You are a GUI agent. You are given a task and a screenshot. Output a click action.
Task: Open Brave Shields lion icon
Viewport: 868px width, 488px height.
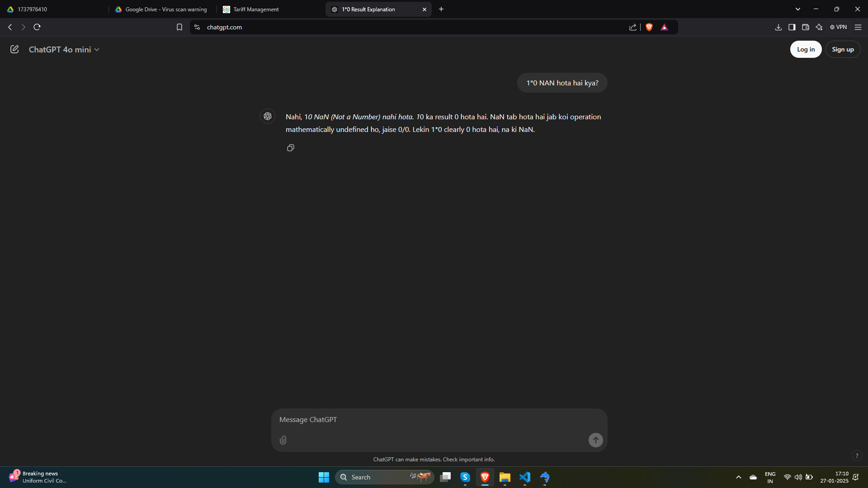coord(649,27)
